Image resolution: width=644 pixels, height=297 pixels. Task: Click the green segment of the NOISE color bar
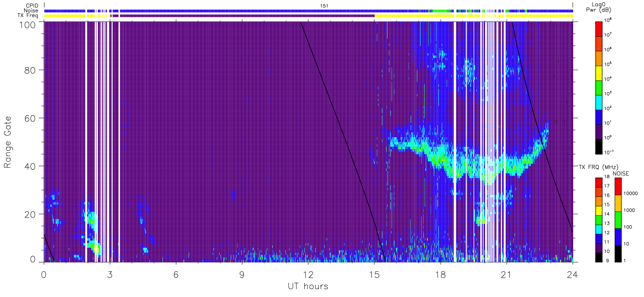(x=618, y=219)
